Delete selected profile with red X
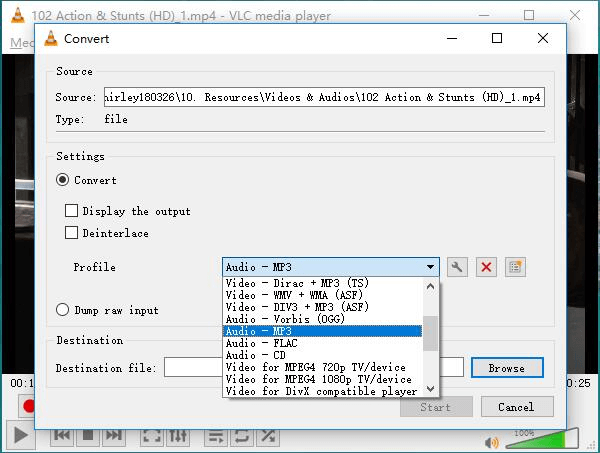 (486, 267)
